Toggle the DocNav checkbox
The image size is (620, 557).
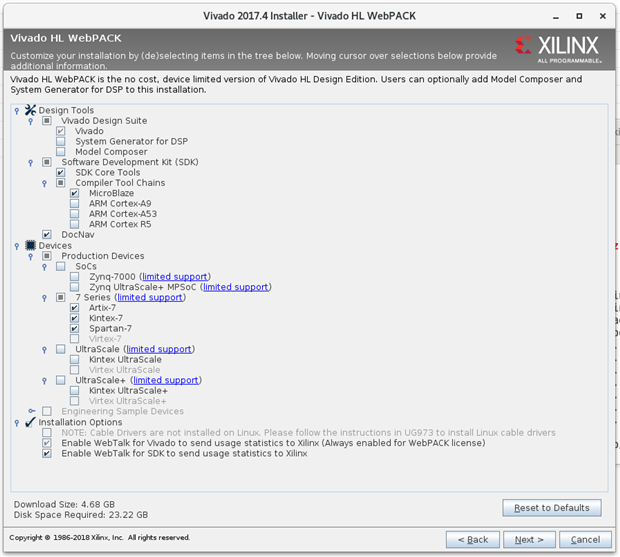pyautogui.click(x=47, y=234)
